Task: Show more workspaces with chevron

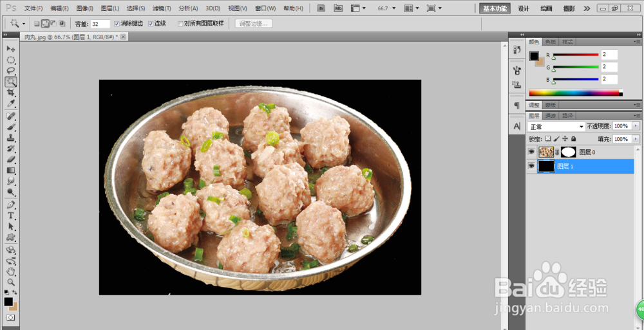Action: click(587, 8)
